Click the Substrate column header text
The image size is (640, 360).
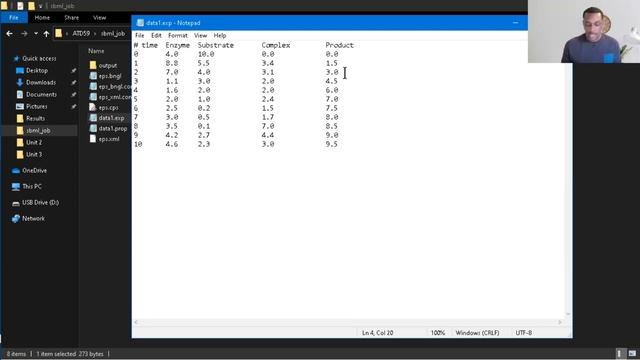216,45
